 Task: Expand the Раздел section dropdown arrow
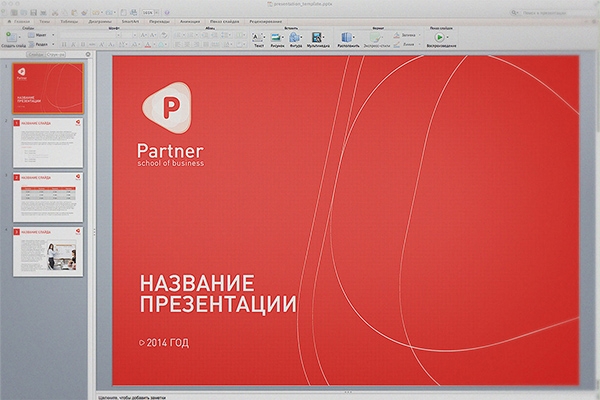pos(53,44)
